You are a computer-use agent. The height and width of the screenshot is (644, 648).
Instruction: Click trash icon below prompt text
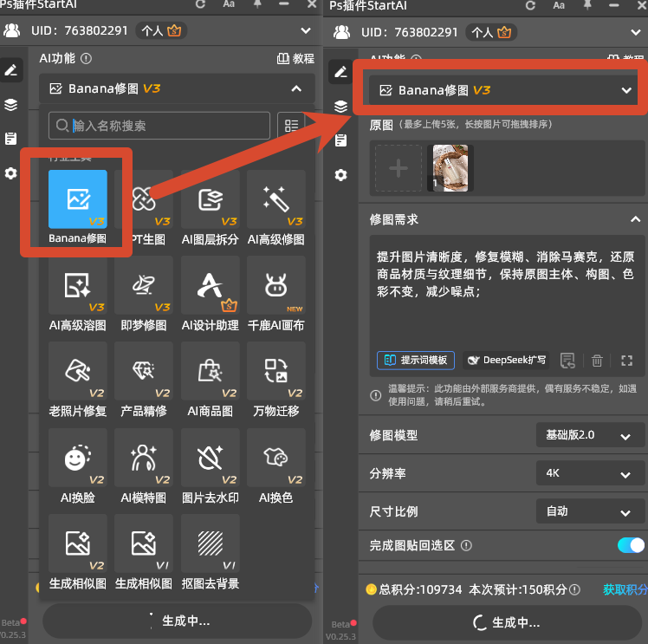click(x=597, y=361)
